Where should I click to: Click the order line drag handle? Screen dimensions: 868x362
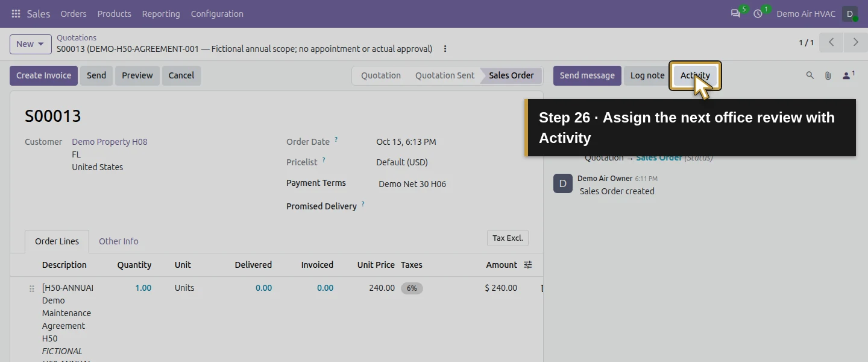point(32,289)
